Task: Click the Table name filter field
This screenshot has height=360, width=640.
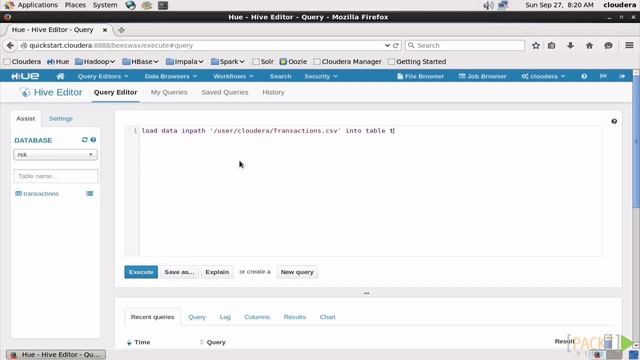Action: coord(56,176)
